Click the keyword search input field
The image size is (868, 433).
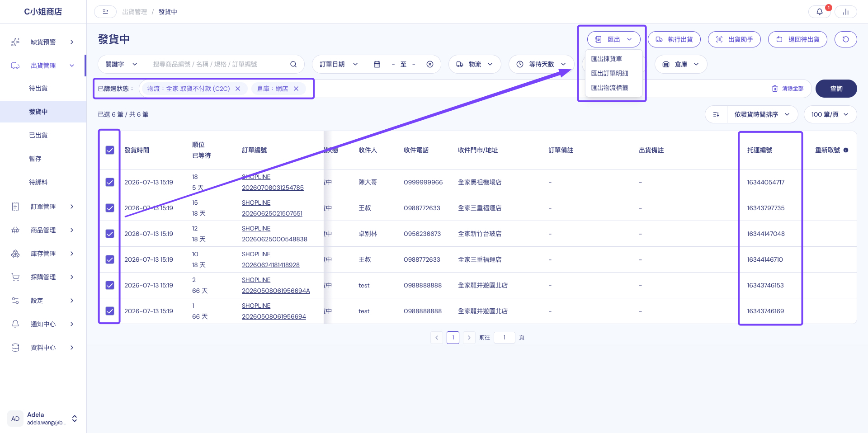(217, 64)
